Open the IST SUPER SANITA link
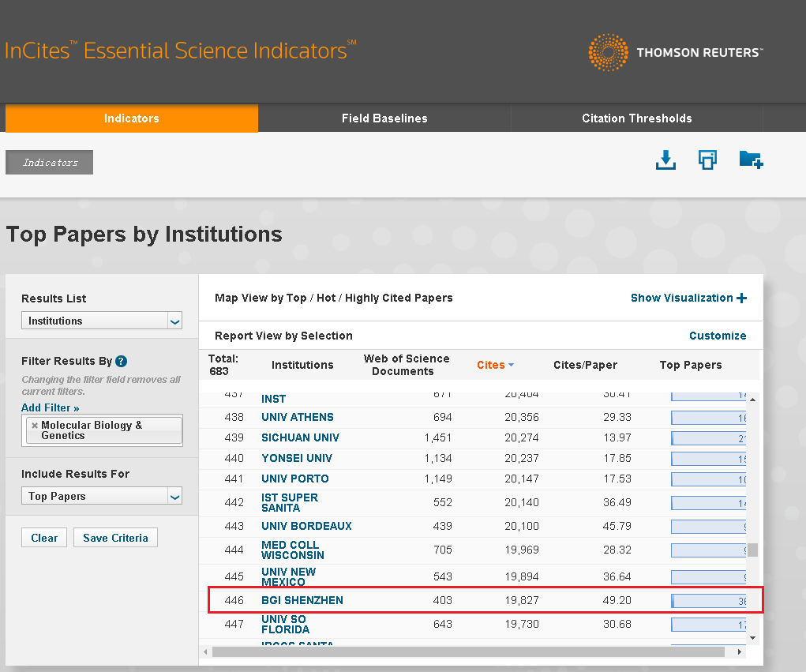 (x=290, y=503)
